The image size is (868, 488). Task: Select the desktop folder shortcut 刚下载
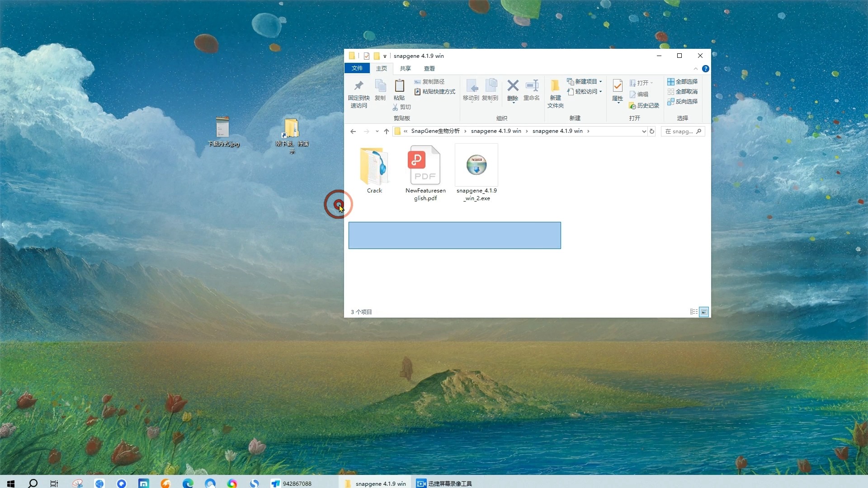292,136
